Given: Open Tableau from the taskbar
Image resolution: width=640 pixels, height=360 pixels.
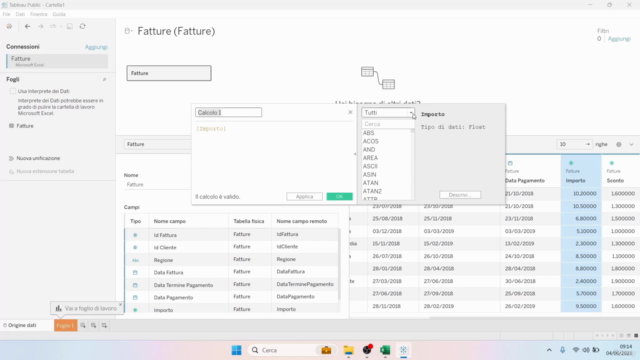Looking at the screenshot, I should point(403,350).
